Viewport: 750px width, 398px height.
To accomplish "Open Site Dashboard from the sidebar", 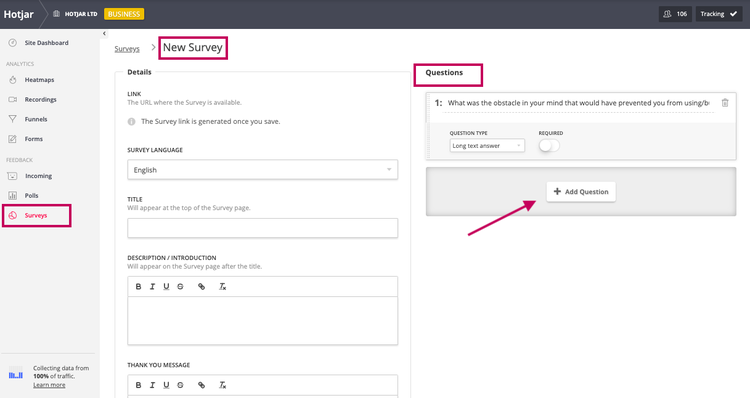I will click(46, 43).
